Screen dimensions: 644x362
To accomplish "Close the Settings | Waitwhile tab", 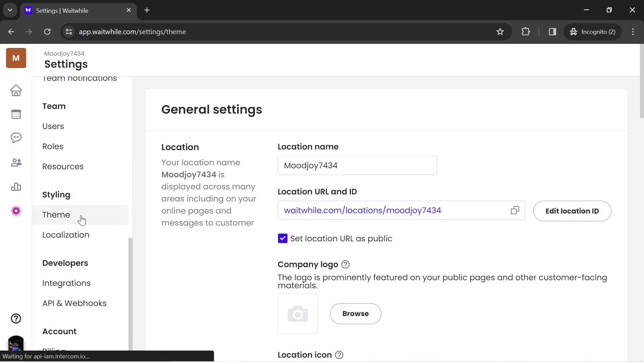I will 129,10.
